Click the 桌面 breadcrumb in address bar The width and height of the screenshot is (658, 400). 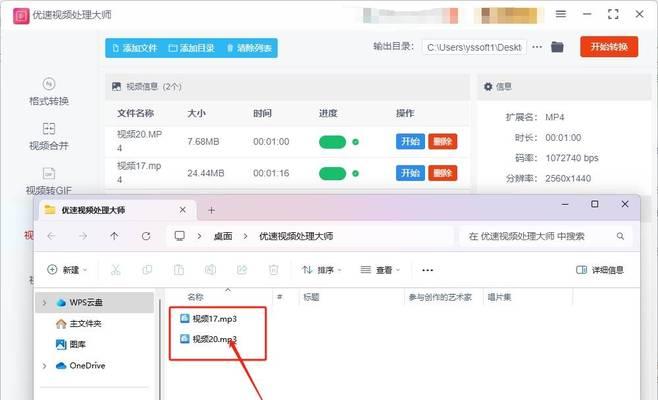pyautogui.click(x=223, y=236)
